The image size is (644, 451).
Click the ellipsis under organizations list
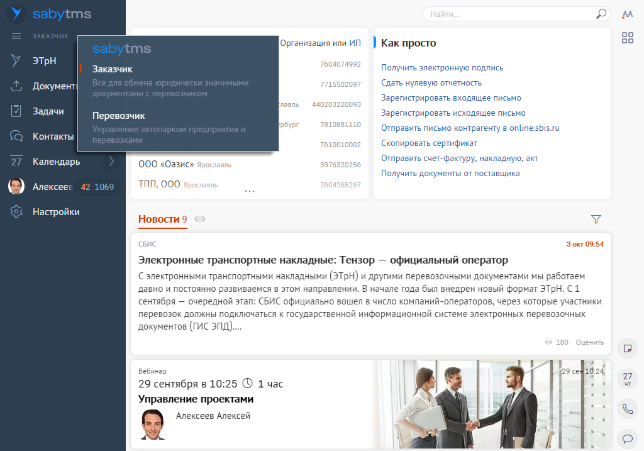click(249, 191)
